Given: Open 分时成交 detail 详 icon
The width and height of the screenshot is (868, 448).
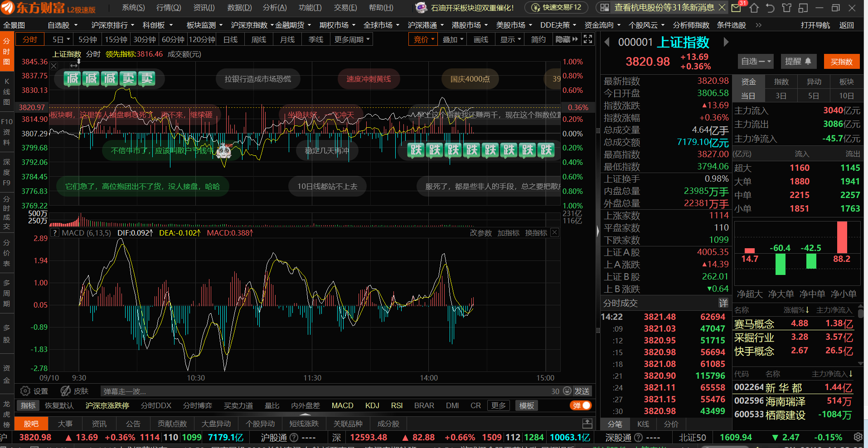Looking at the screenshot, I should [723, 303].
